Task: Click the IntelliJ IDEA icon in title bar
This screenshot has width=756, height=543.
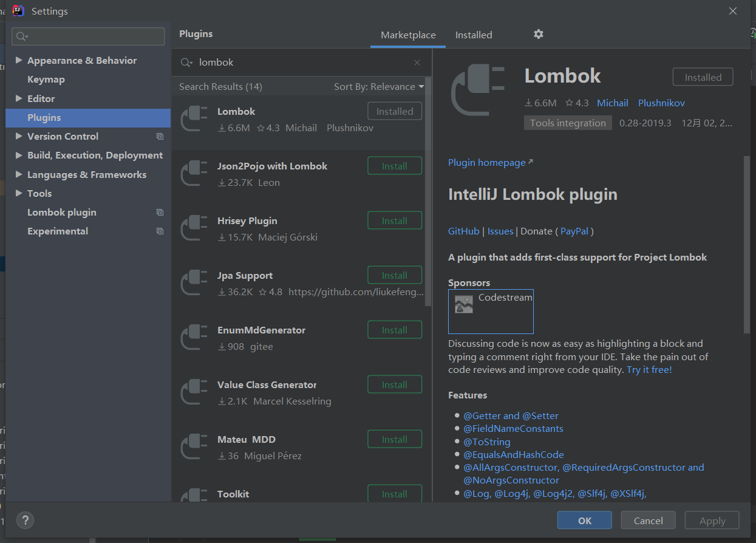Action: [x=17, y=10]
